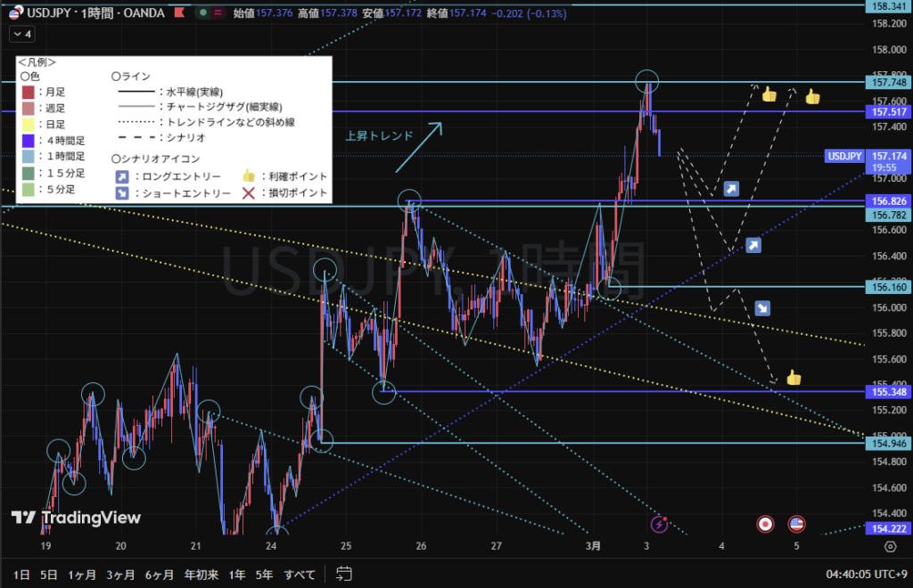Click the 3月 date axis label
The image size is (913, 588).
[593, 546]
